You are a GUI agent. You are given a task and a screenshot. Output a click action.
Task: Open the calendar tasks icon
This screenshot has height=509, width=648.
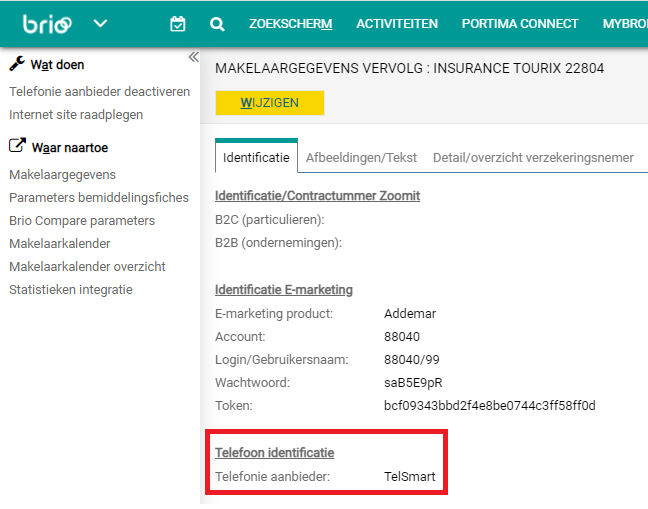click(178, 24)
